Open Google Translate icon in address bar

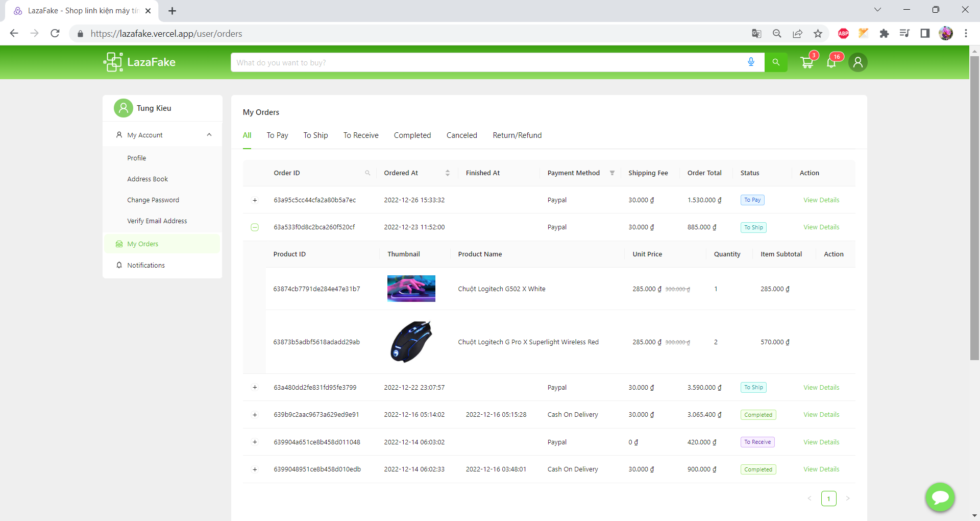point(756,33)
